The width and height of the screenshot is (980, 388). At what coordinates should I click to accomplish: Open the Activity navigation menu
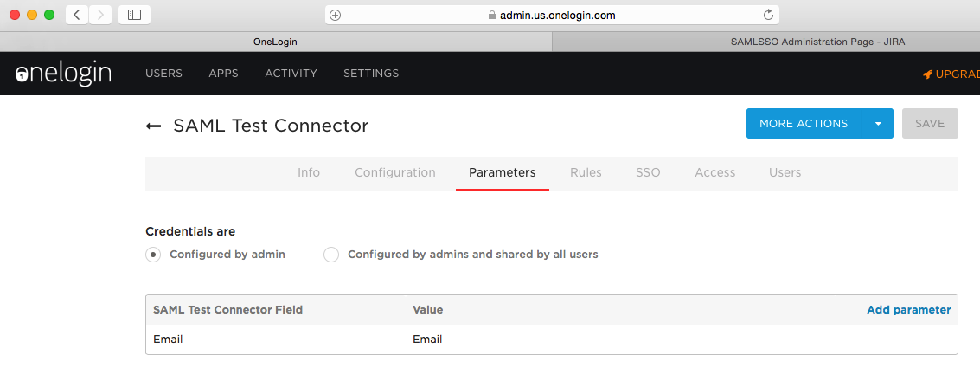click(x=291, y=74)
